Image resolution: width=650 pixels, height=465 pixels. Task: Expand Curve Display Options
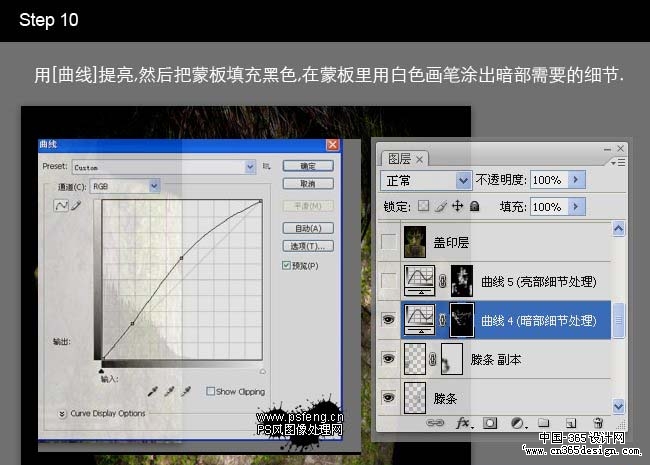click(62, 414)
